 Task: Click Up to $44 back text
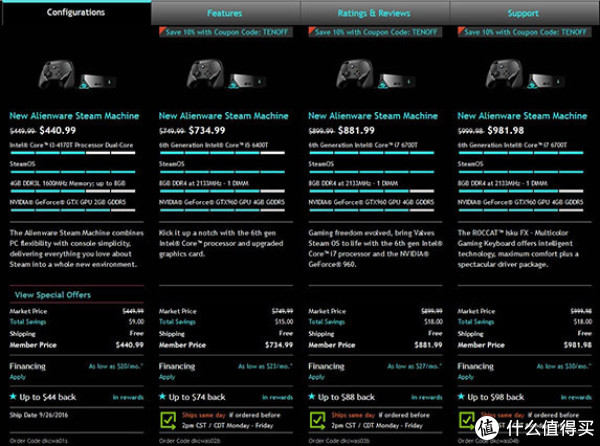pyautogui.click(x=48, y=397)
